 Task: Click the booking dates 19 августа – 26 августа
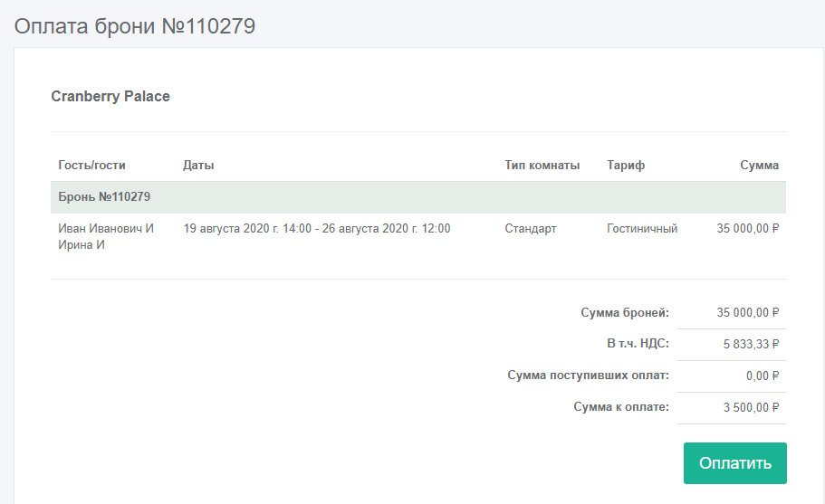click(316, 229)
